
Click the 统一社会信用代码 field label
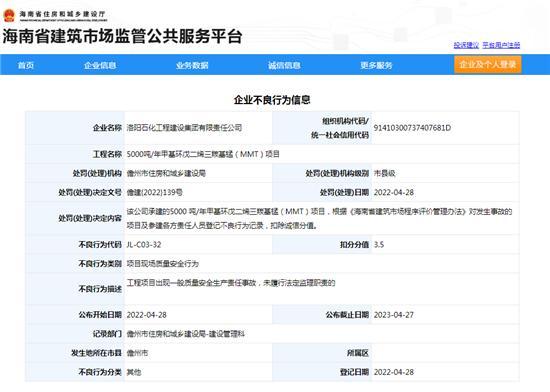pos(340,135)
